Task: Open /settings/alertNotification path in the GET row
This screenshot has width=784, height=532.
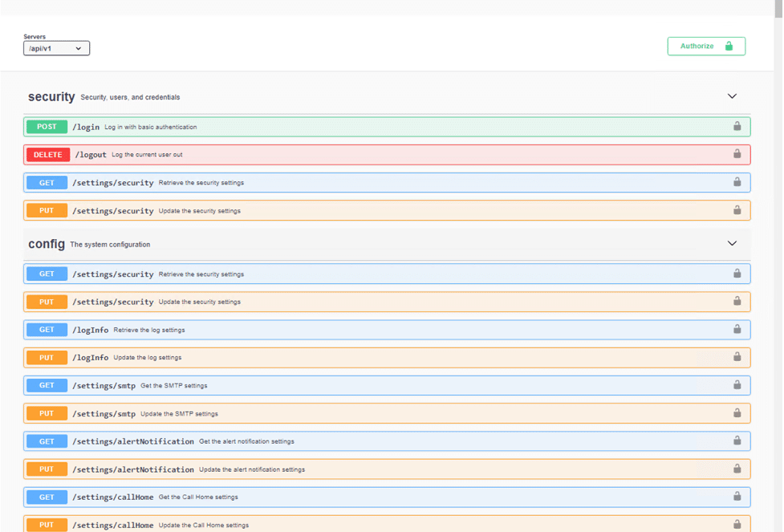Action: [x=133, y=441]
